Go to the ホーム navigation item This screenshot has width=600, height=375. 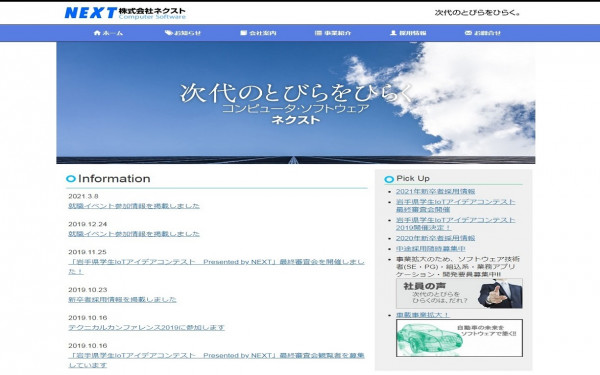click(x=108, y=33)
